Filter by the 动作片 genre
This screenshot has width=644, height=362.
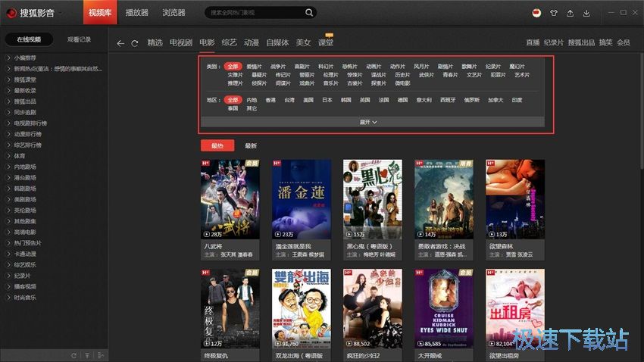coord(397,66)
